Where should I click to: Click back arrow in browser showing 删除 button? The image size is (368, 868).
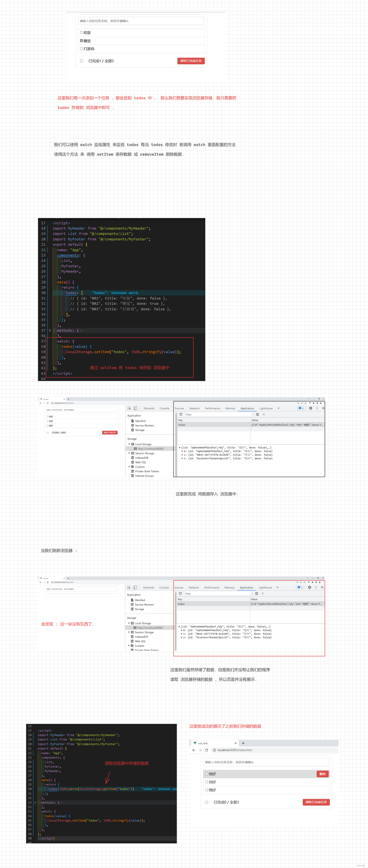coord(194,750)
